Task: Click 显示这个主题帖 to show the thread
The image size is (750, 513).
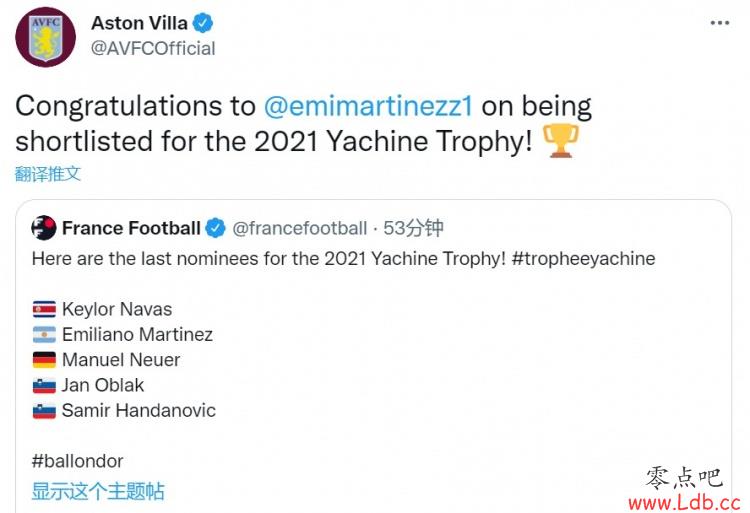Action: click(x=98, y=491)
